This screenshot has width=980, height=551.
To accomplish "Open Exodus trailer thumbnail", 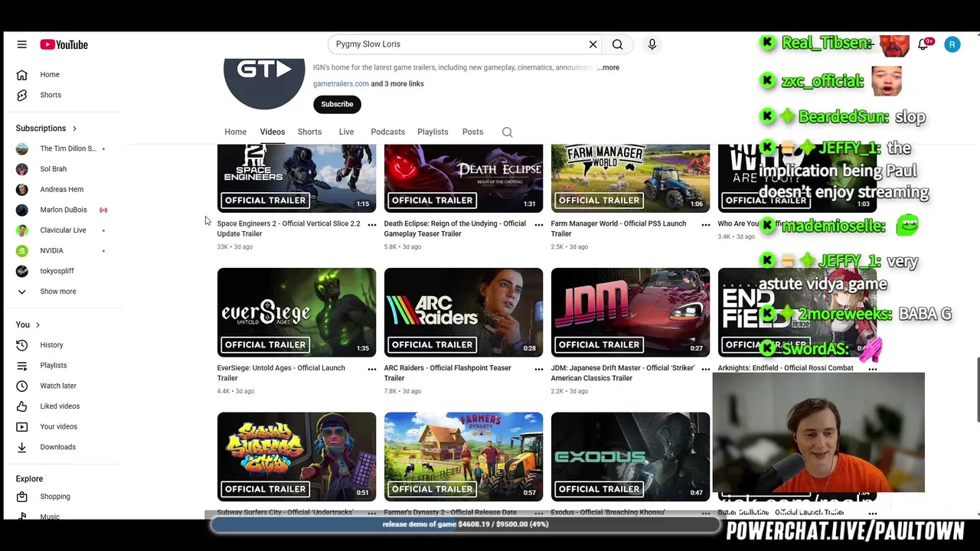I will (x=630, y=457).
